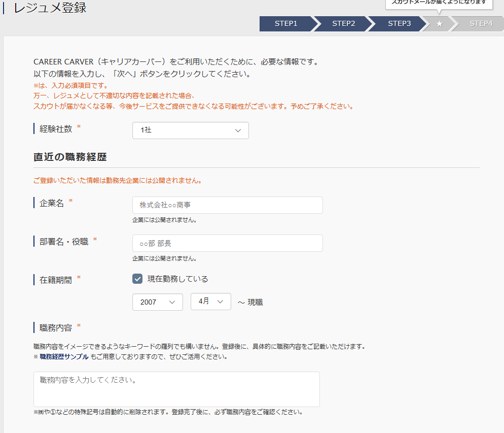Uncheck the 現在勤務している checkbox
Screen dimensions: 504x433
pos(137,279)
